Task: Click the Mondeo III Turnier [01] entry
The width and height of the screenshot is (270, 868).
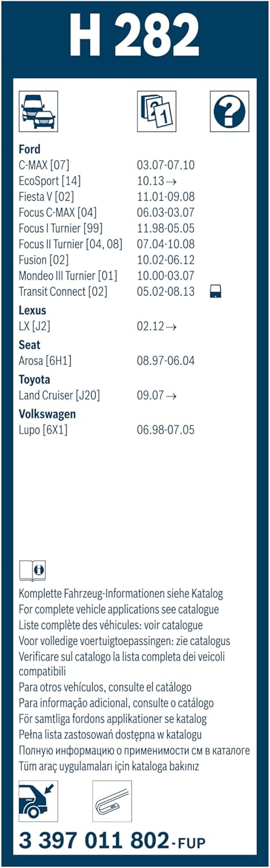Action: [68, 275]
